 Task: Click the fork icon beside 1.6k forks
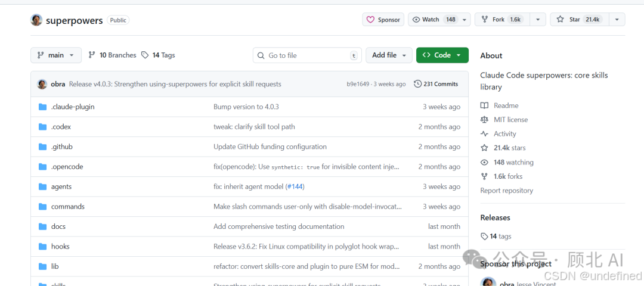(485, 176)
